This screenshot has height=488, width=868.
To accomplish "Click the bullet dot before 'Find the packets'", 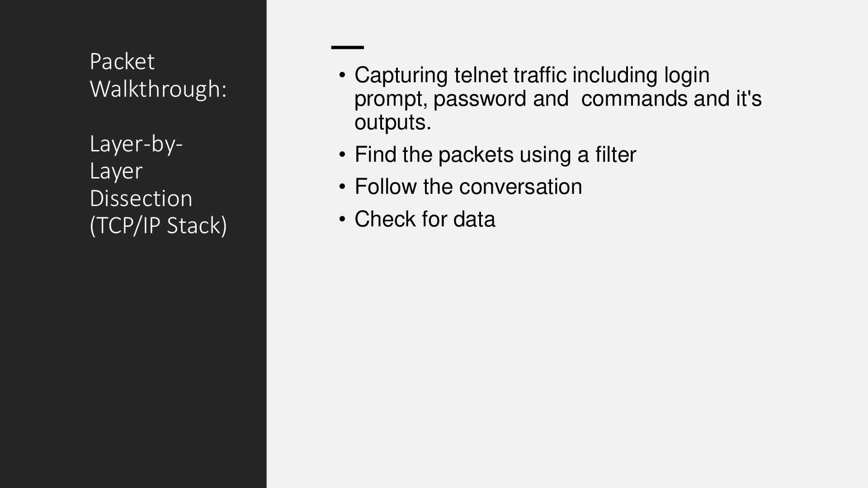I will point(342,155).
